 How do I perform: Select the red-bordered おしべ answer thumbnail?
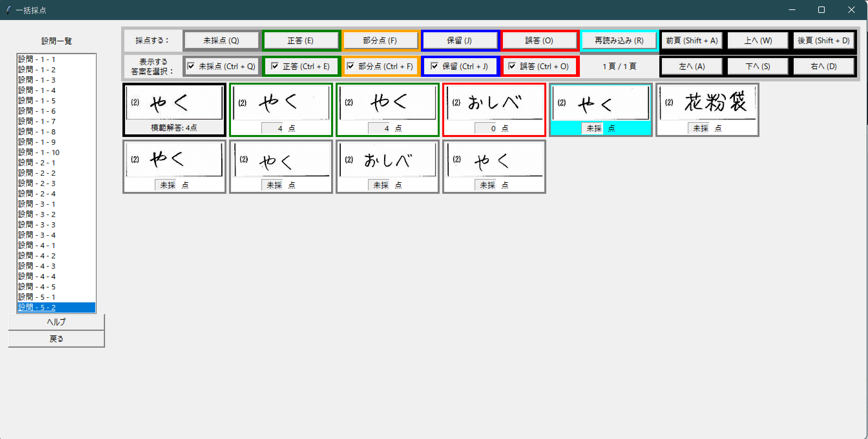coord(494,103)
